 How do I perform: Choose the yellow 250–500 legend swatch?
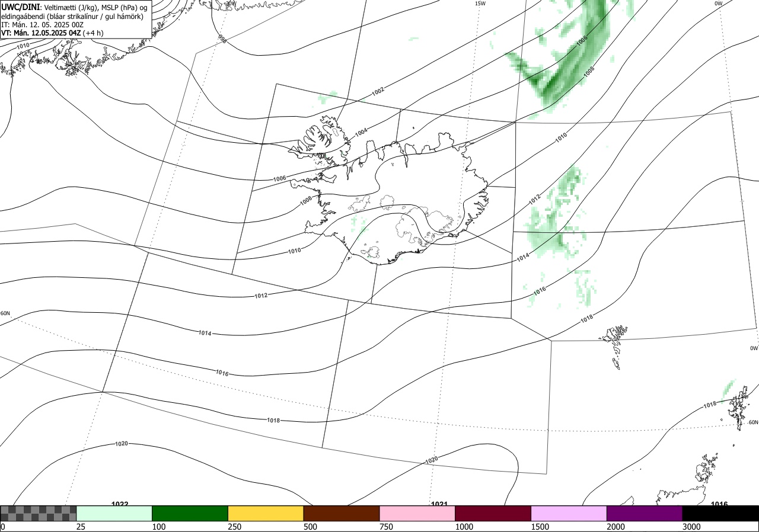pos(266,513)
